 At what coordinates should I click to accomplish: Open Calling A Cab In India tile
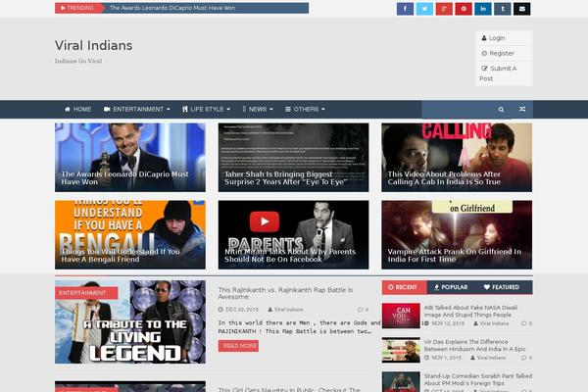coord(457,158)
